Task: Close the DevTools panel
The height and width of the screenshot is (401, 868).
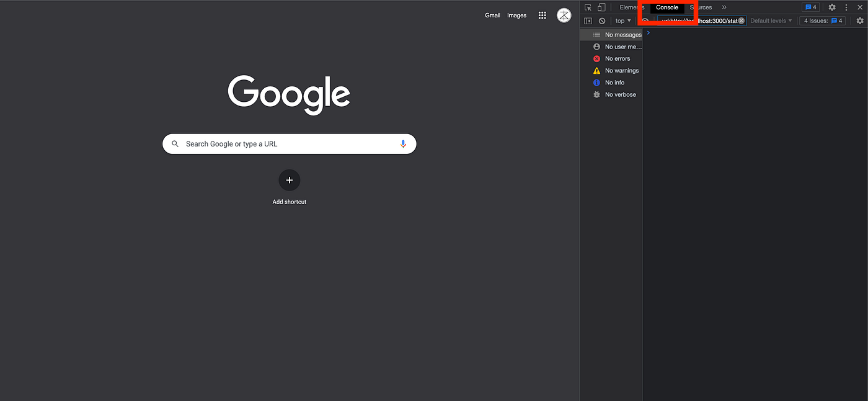Action: coord(859,7)
